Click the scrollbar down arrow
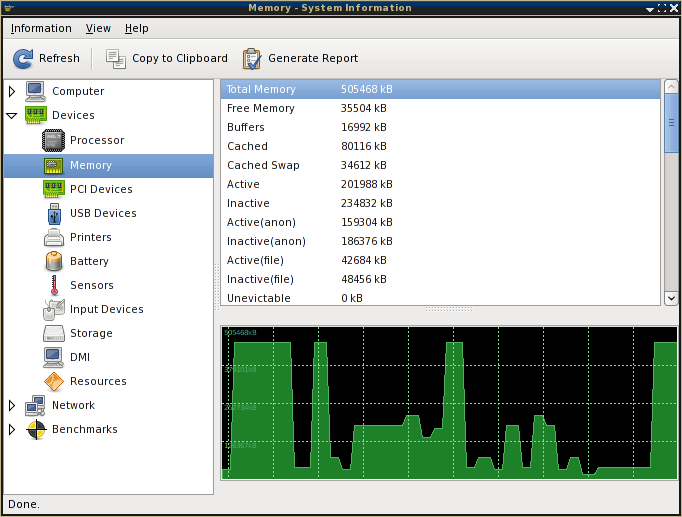The image size is (682, 517). 671,298
